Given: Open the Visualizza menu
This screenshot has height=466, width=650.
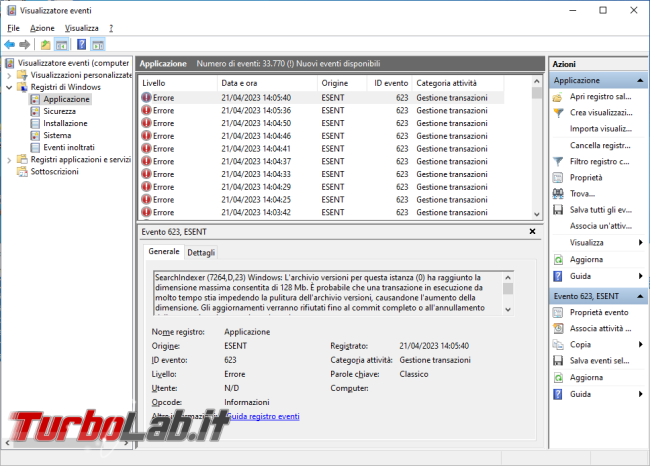Looking at the screenshot, I should (x=82, y=28).
